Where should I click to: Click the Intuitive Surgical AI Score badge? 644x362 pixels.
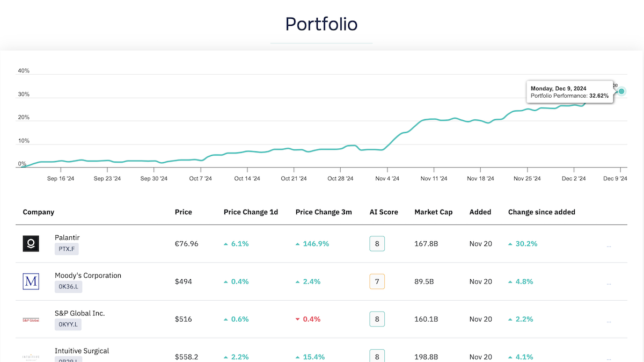[x=377, y=356]
